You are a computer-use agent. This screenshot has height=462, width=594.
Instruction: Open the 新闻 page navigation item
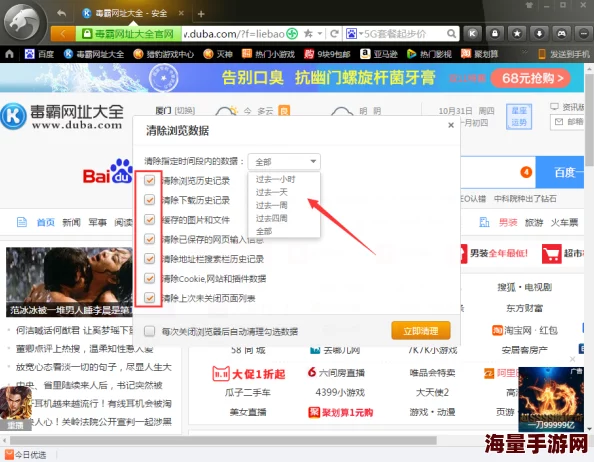(x=71, y=222)
